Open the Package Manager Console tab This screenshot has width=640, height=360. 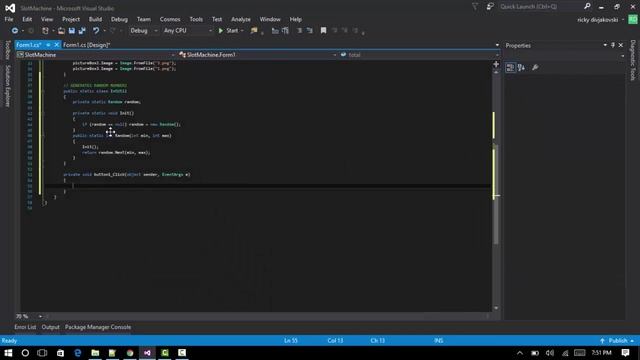click(x=98, y=327)
